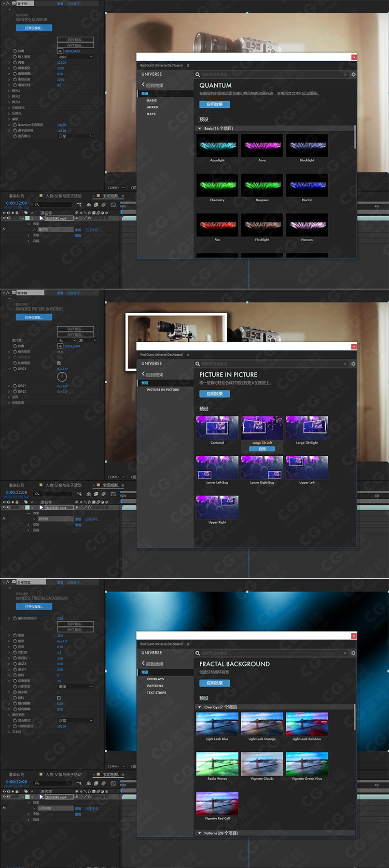Select the Light Leak Orange preset thumbnail
389x868 pixels.
[x=262, y=724]
